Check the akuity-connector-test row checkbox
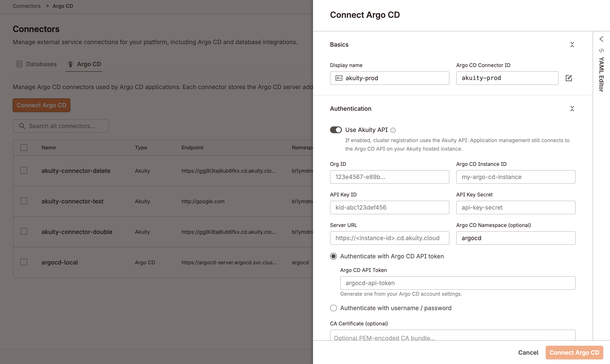The height and width of the screenshot is (364, 610). pyautogui.click(x=24, y=201)
